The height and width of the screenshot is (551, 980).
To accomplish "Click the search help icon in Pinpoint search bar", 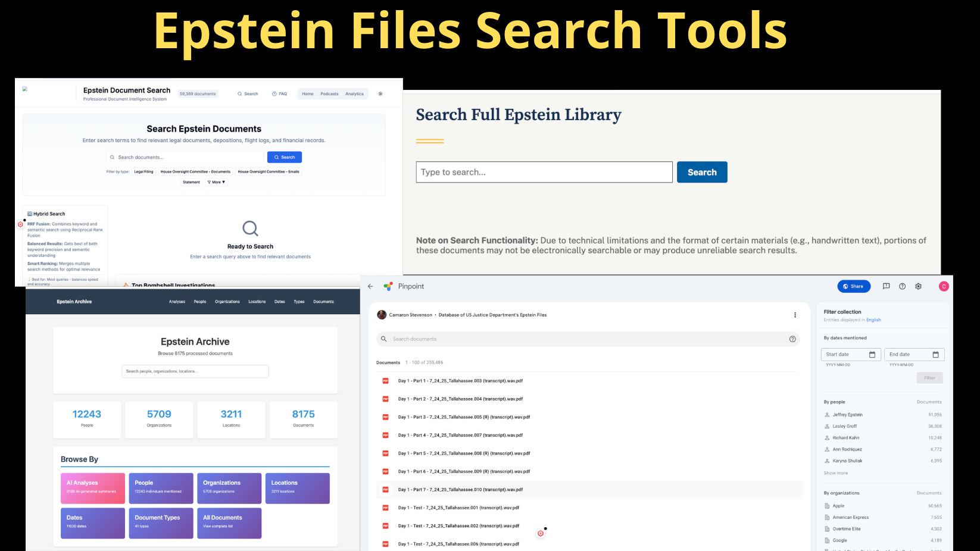I will pyautogui.click(x=792, y=339).
